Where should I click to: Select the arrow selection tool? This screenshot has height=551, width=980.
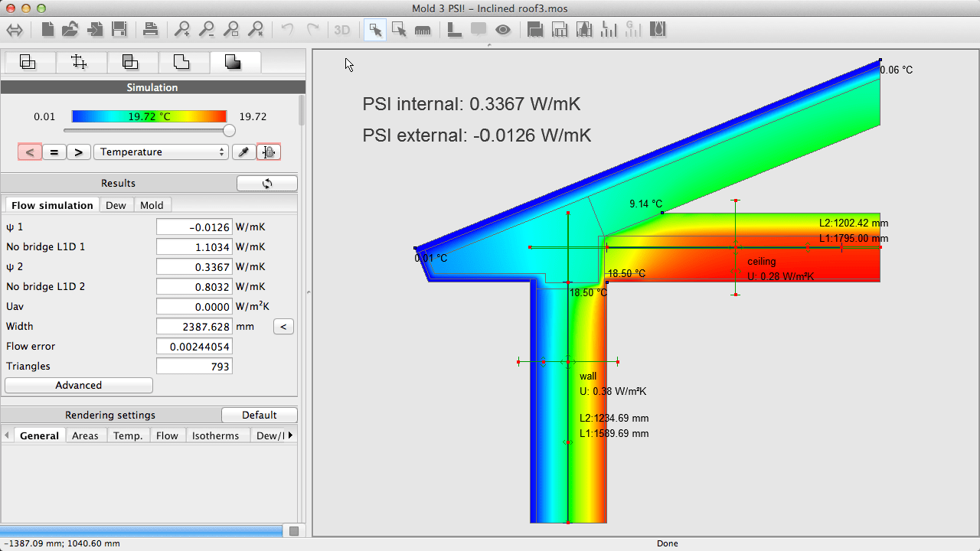tap(374, 29)
